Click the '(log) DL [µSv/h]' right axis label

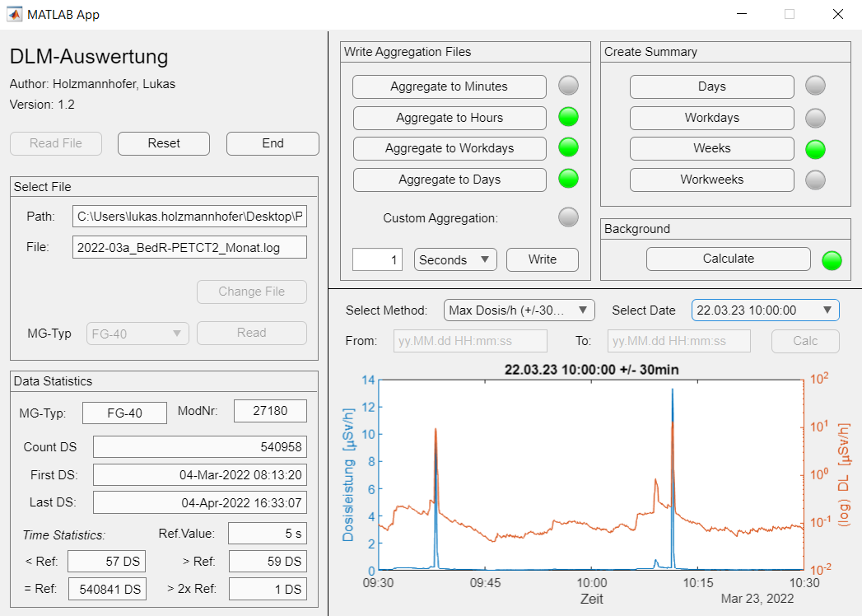pyautogui.click(x=845, y=474)
